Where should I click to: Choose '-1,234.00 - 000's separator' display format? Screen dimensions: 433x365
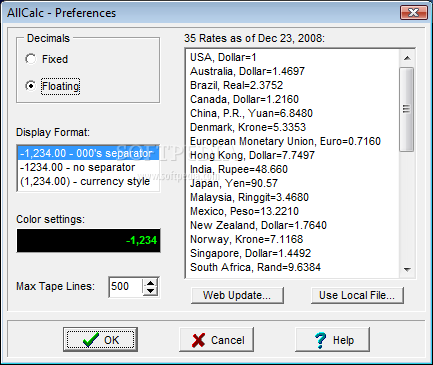pos(88,153)
